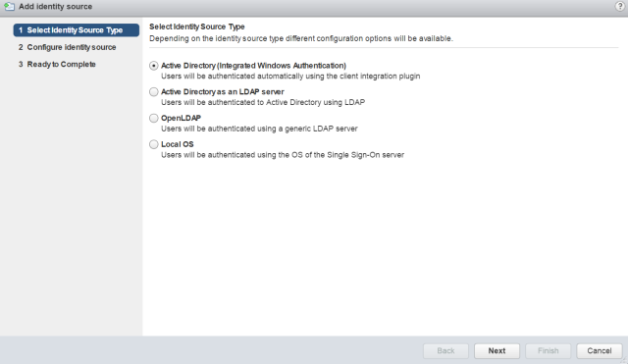Click the Next button
The image size is (628, 364).
(x=497, y=351)
